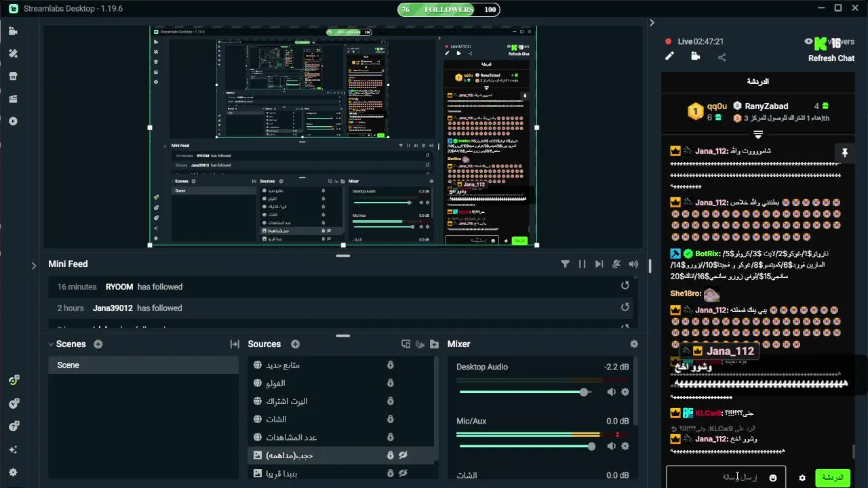The image size is (868, 488).
Task: Click Jana_112 username in first chat message
Action: pyautogui.click(x=711, y=151)
